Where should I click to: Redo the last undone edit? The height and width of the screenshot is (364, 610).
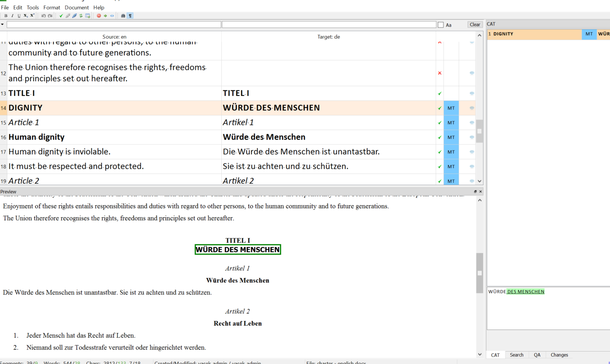click(x=50, y=16)
